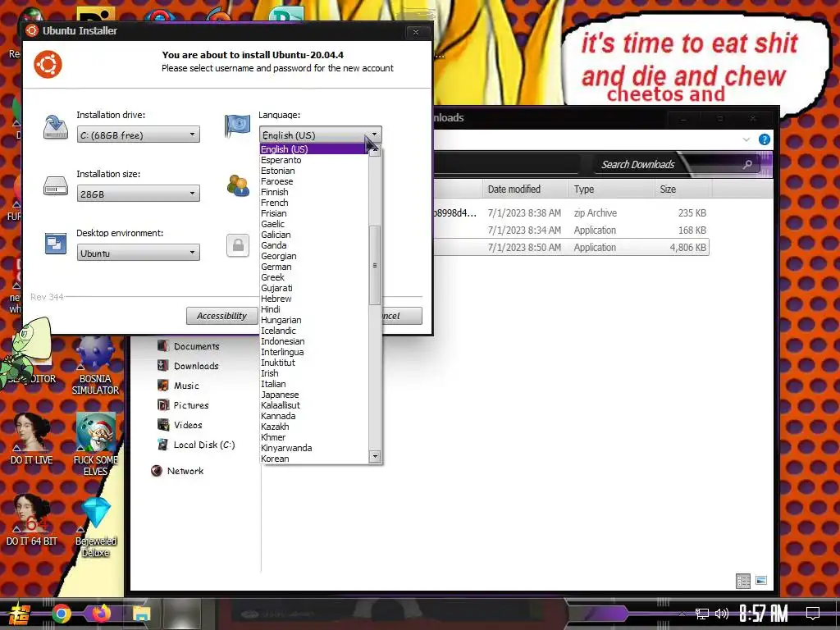
Task: Choose Estonian in the language dropdown list
Action: point(277,171)
